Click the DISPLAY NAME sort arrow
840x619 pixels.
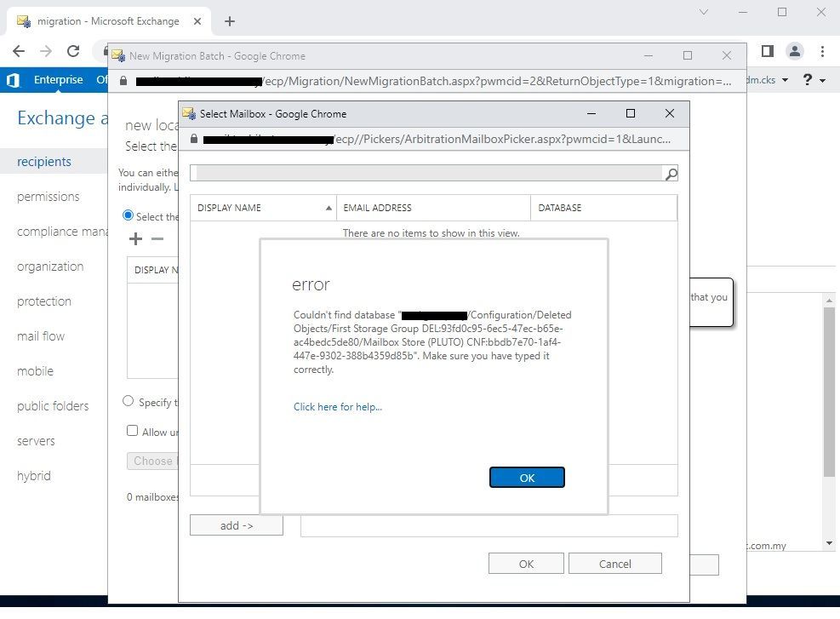click(x=329, y=207)
